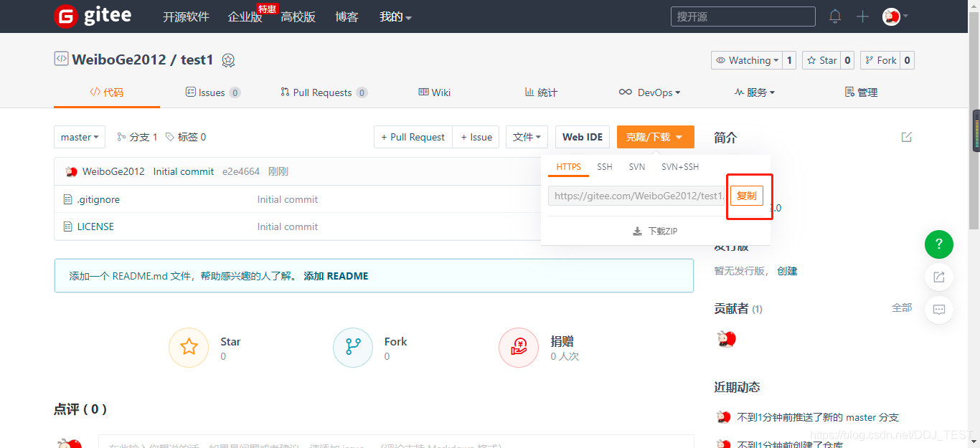Click the Star button in repo header
The height and width of the screenshot is (448, 980).
[821, 60]
